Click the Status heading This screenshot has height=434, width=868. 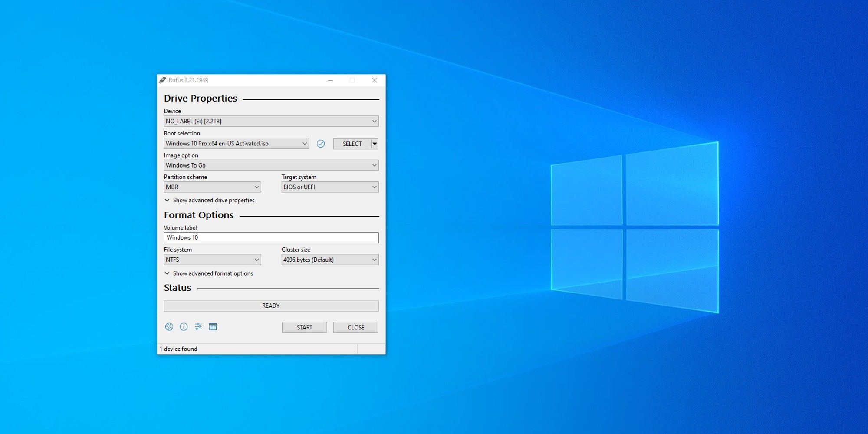point(178,288)
